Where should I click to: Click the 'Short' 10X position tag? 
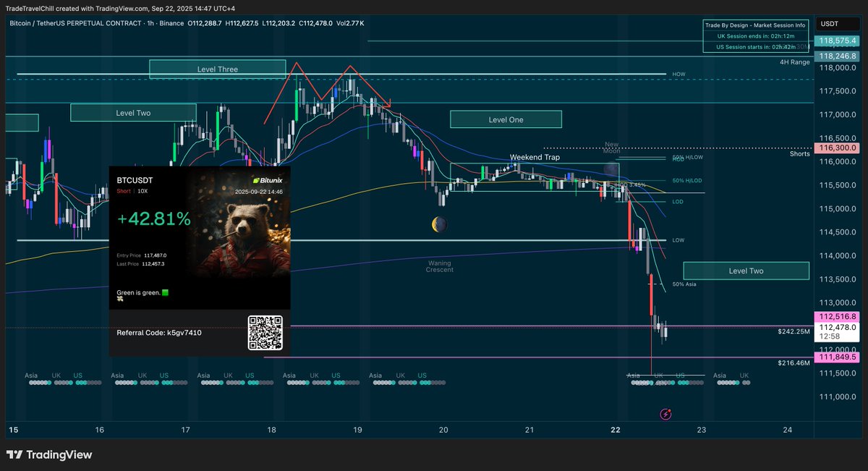[x=132, y=191]
